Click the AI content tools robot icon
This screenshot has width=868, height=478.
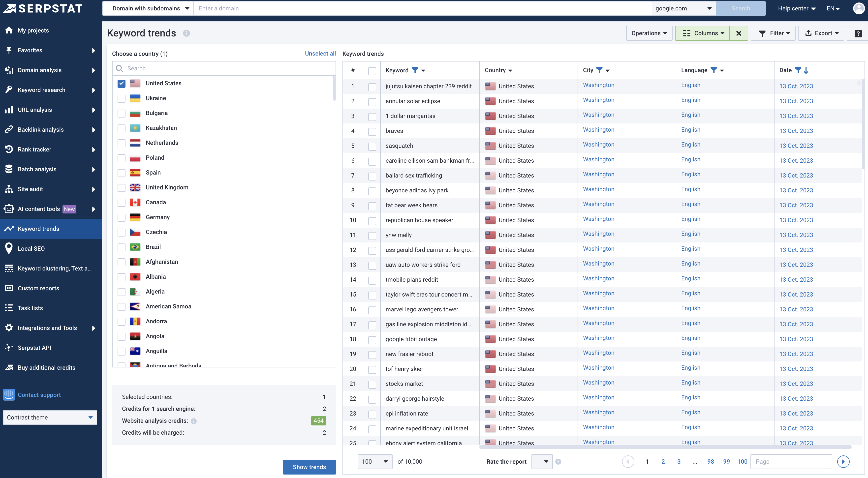(x=9, y=209)
